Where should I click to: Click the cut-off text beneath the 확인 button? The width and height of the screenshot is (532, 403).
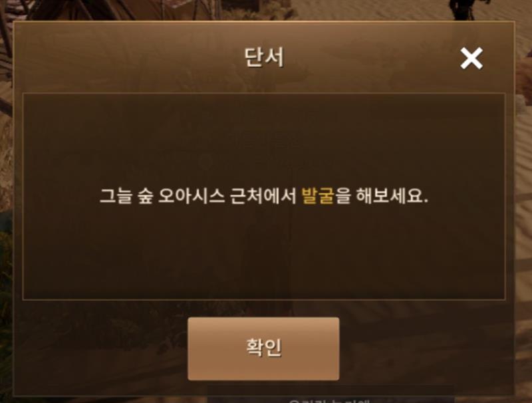(x=329, y=400)
